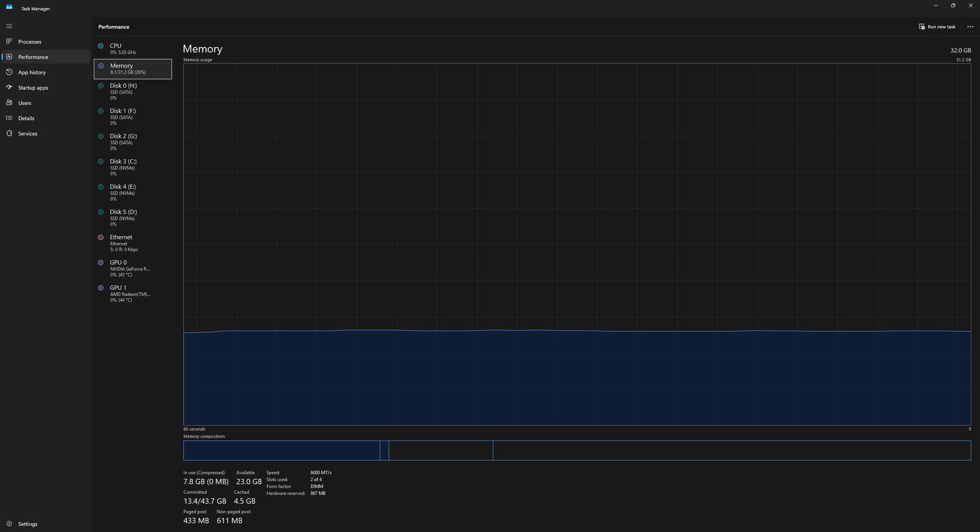Open the Details list icon

pyautogui.click(x=9, y=118)
